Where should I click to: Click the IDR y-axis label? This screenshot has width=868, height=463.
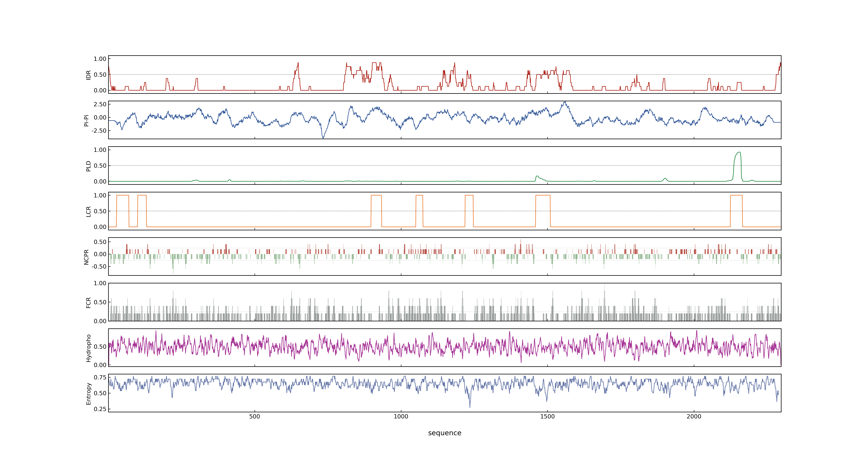[88, 75]
